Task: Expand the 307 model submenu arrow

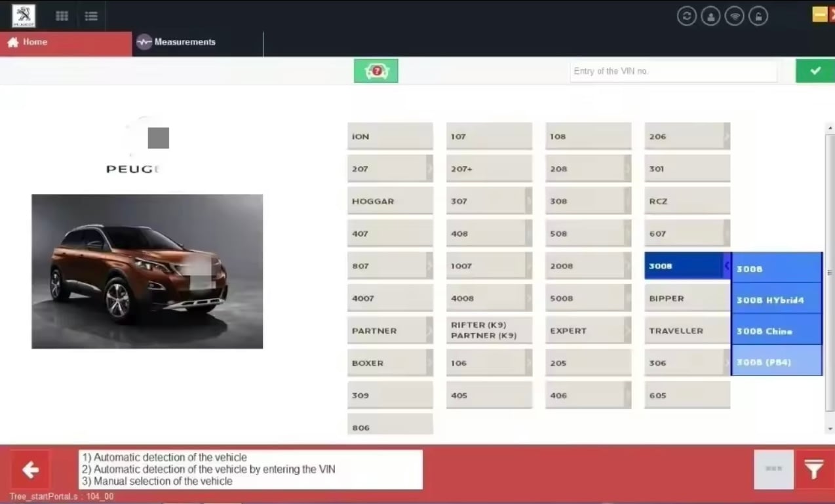Action: pos(529,201)
